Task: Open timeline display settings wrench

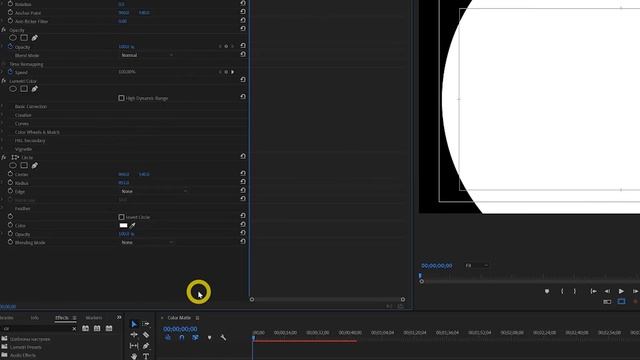Action: point(223,338)
